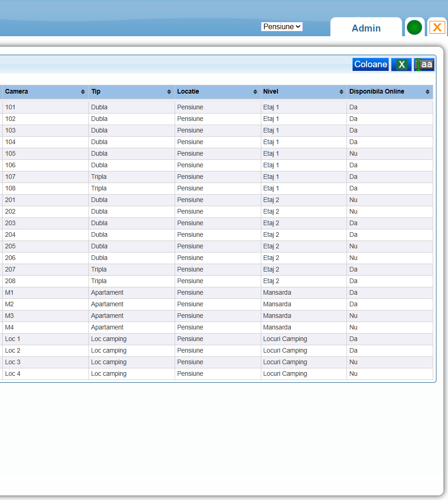Click the Nu value for room 105
The width and height of the screenshot is (448, 500).
(x=353, y=153)
